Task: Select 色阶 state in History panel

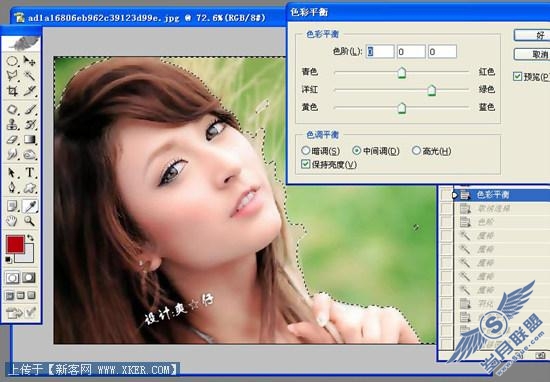Action: click(x=502, y=222)
